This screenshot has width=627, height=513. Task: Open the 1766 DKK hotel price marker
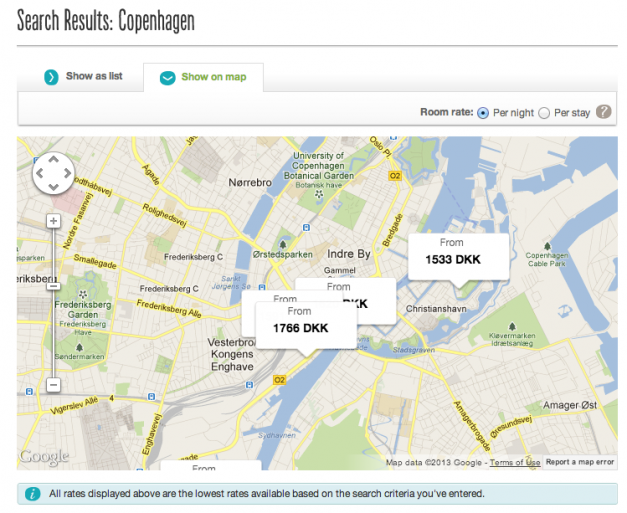(x=306, y=325)
